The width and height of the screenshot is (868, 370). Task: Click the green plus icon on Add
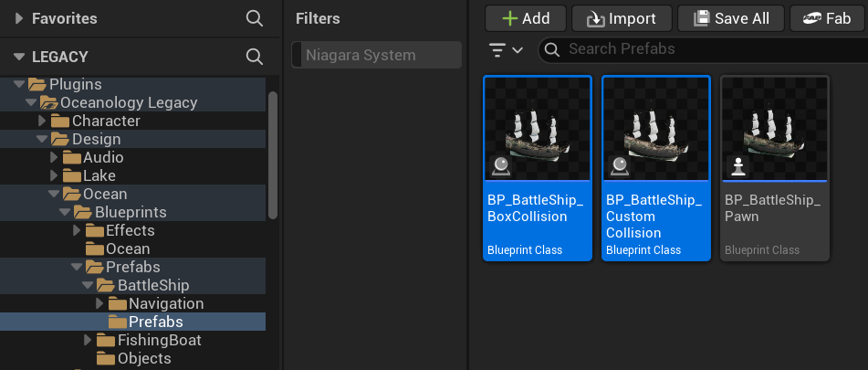510,19
